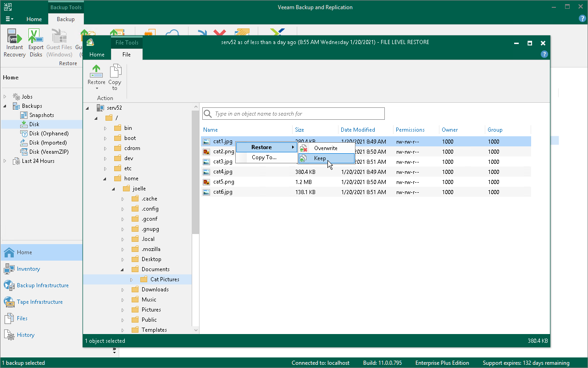The width and height of the screenshot is (588, 368).
Task: Select the cat3.jpg file row
Action: pyautogui.click(x=366, y=162)
